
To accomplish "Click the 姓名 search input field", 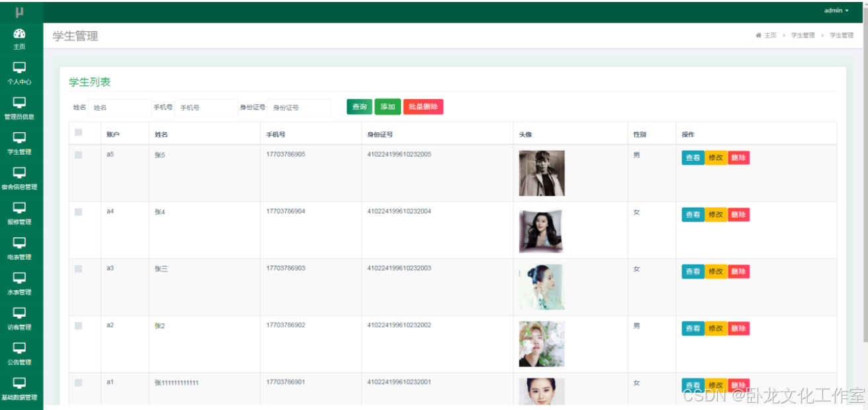I will click(120, 108).
